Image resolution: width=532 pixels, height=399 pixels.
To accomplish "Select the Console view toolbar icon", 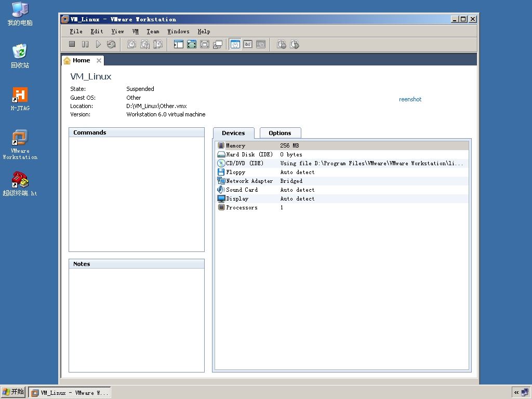I will [x=261, y=44].
